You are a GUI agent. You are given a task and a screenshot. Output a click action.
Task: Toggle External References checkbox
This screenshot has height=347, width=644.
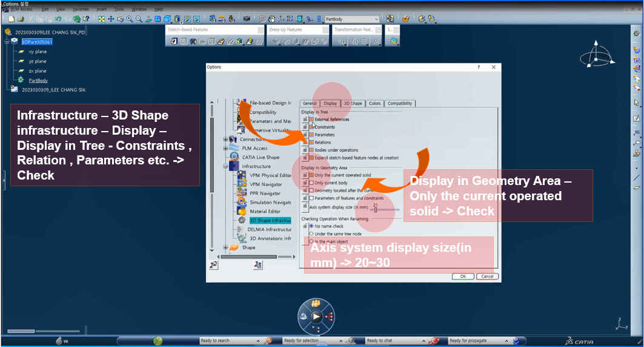[x=312, y=120]
